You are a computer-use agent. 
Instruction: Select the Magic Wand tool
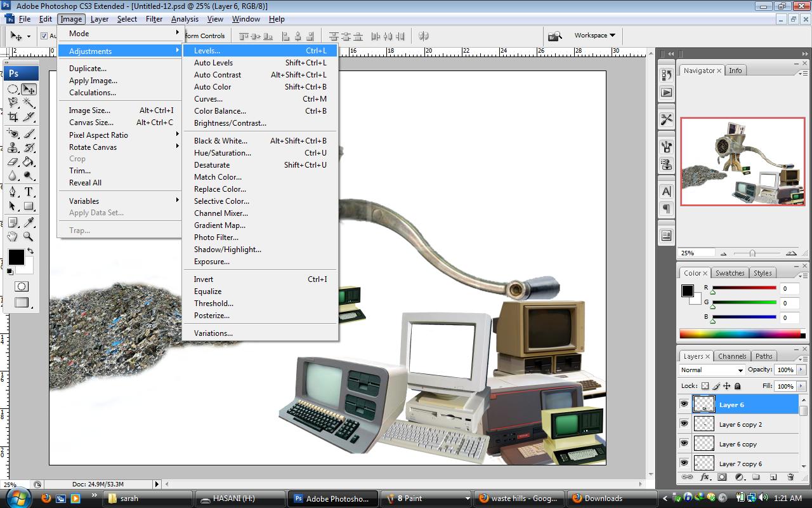click(29, 104)
